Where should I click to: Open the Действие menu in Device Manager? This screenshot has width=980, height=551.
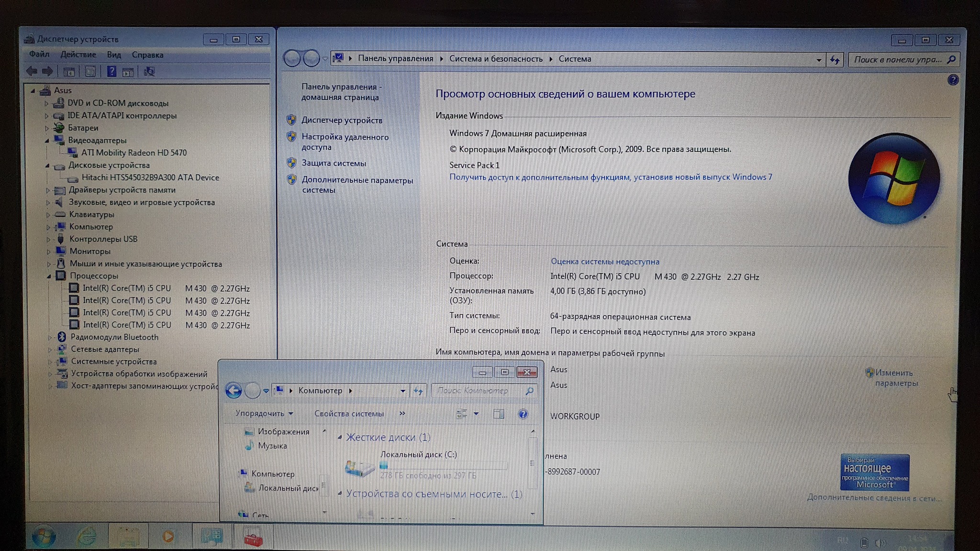coord(78,55)
